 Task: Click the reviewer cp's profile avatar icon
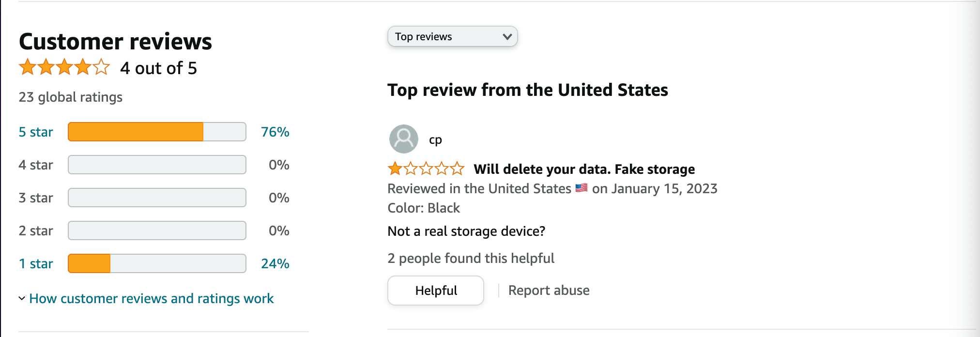(403, 139)
